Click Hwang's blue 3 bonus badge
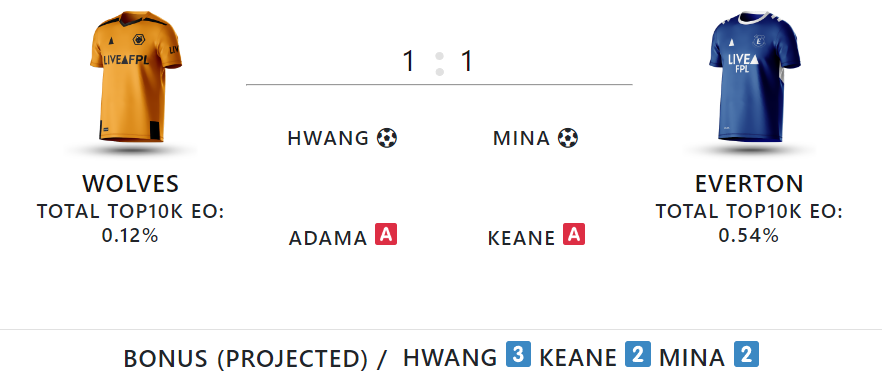Screen dimensions: 882x383 (518, 354)
